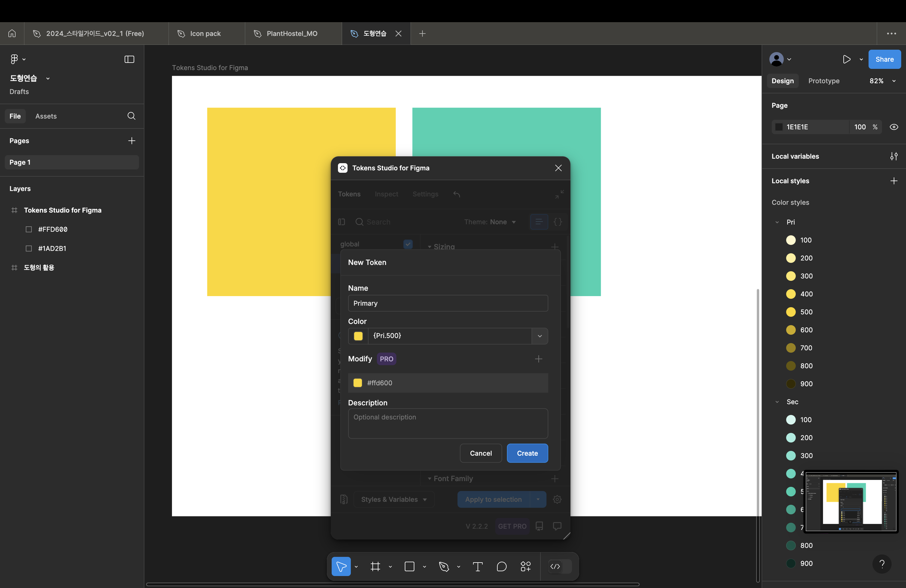Select the Pen tool in toolbar
Viewport: 906px width, 588px height.
coord(444,566)
